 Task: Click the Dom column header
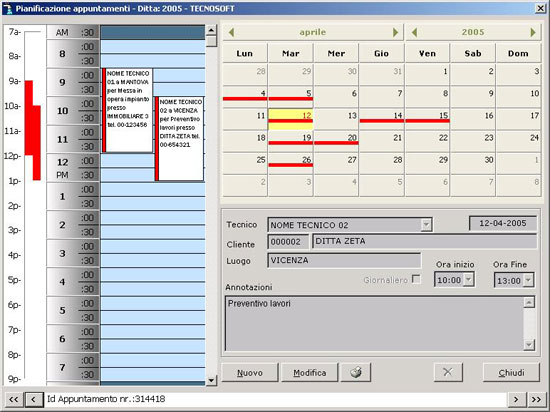point(518,53)
